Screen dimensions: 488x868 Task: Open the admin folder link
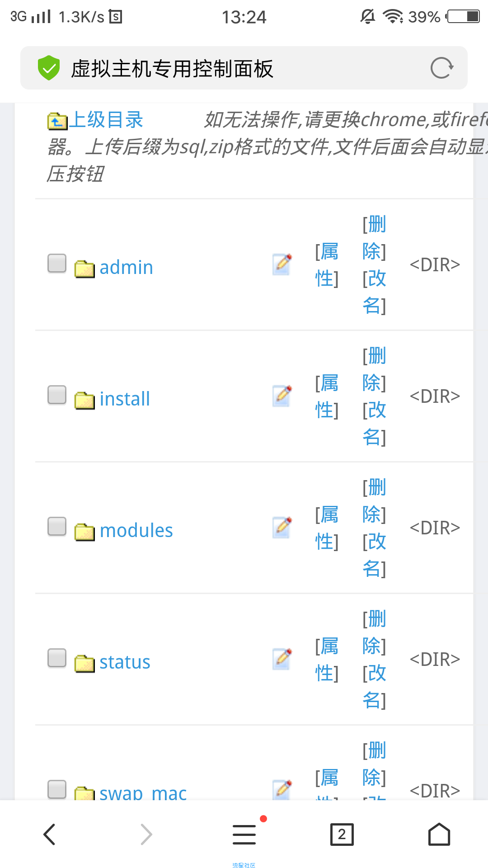pos(126,267)
